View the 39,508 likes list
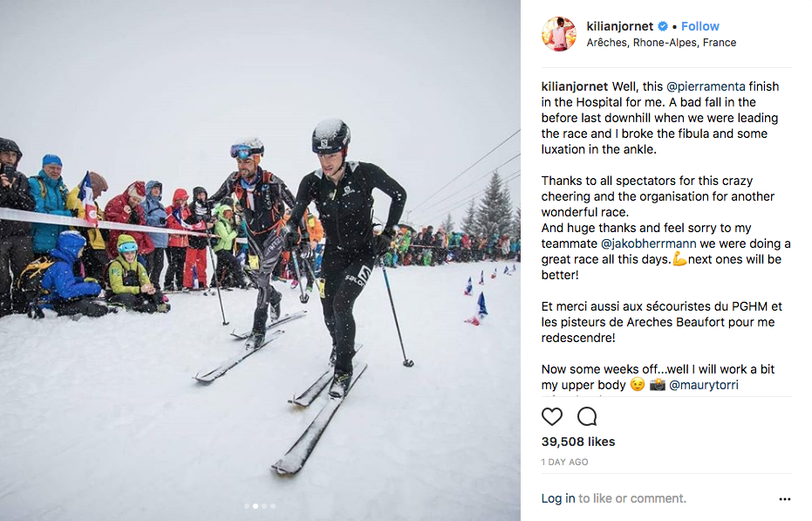This screenshot has height=521, width=812. (578, 442)
